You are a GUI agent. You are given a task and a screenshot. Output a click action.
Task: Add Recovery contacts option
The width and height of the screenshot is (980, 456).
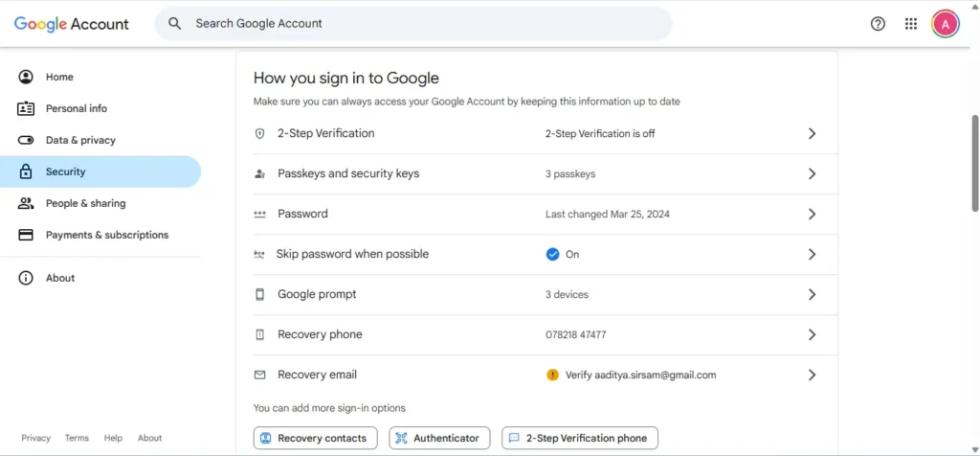[x=315, y=438]
